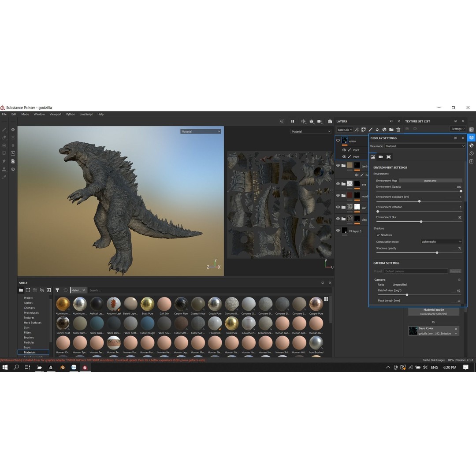Add a mask in Layers toolbar
Viewport: 476px width, 476px height.
pyautogui.click(x=363, y=130)
